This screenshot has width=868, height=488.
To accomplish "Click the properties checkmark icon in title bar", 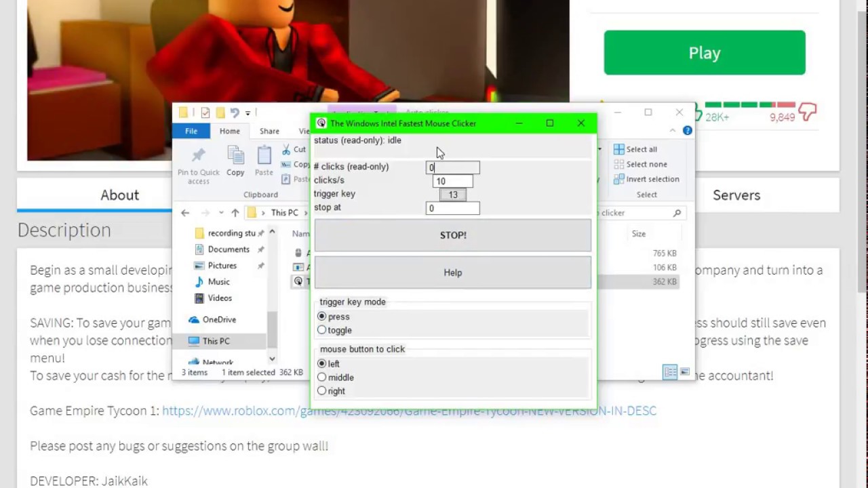I will coord(205,113).
